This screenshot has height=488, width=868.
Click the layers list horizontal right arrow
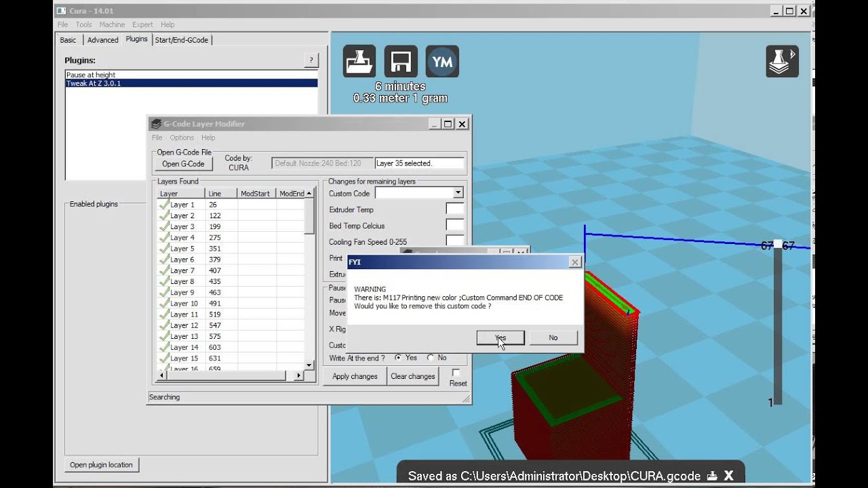(x=300, y=375)
